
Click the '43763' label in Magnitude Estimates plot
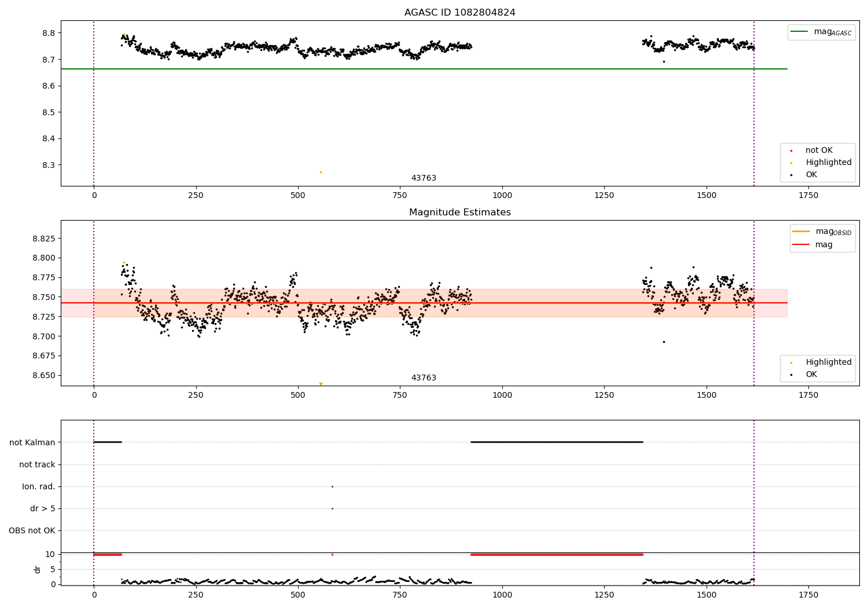click(424, 378)
